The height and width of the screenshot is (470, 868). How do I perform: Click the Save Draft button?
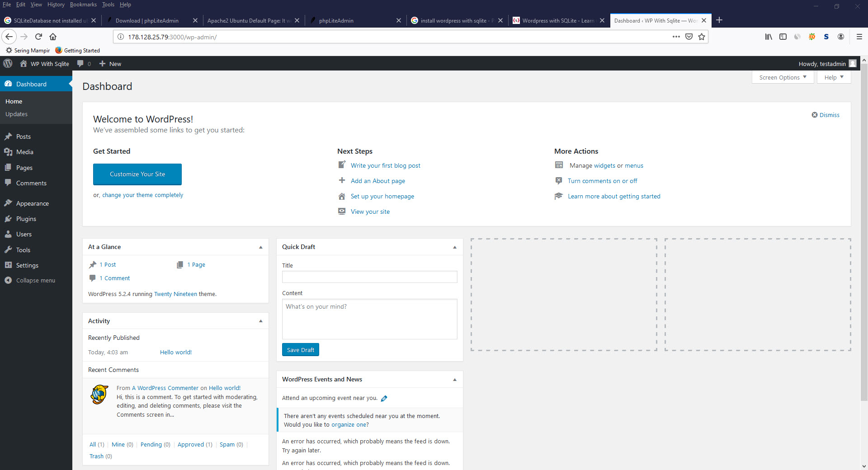(x=300, y=349)
